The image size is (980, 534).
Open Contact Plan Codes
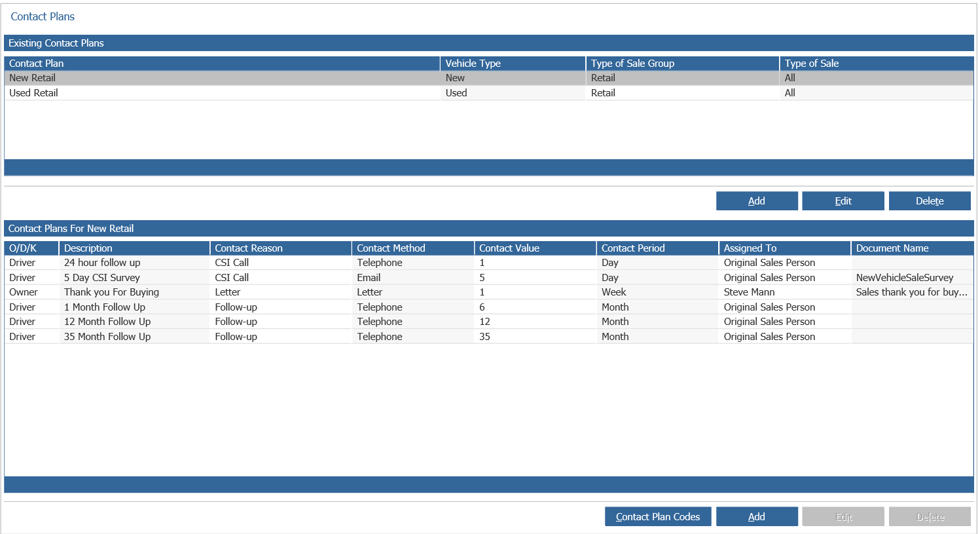[657, 517]
